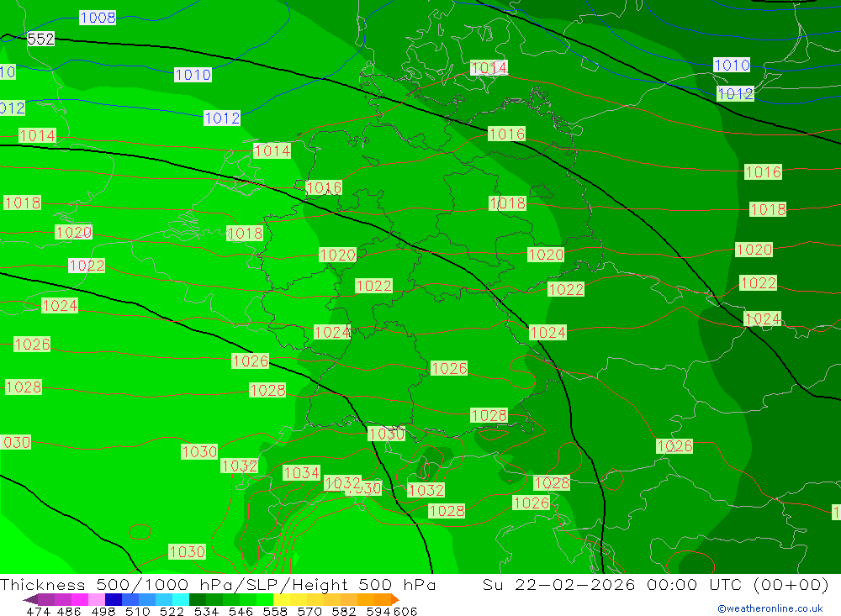Pick the brightest green swatch left of 558
This screenshot has height=616, width=841.
tap(265, 599)
